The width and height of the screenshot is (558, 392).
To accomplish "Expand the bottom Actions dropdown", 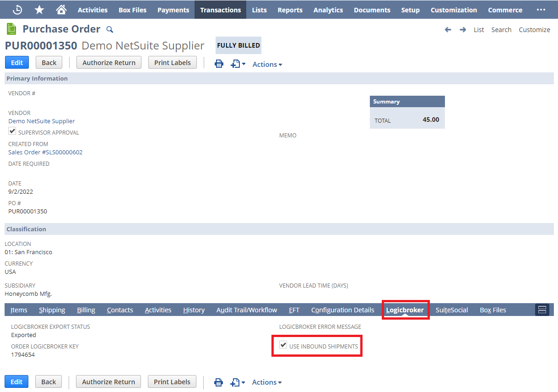I will (x=267, y=382).
